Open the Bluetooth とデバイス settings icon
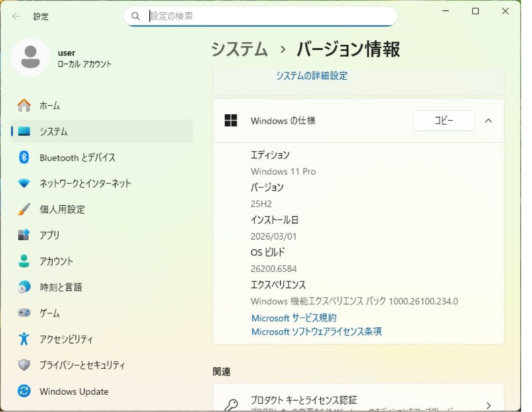532x412 pixels. pos(24,158)
